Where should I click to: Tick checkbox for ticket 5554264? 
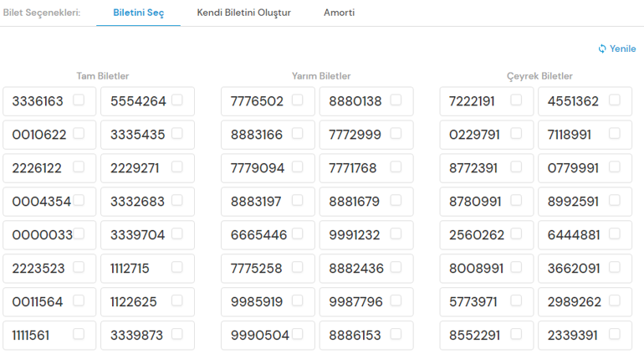point(177,100)
